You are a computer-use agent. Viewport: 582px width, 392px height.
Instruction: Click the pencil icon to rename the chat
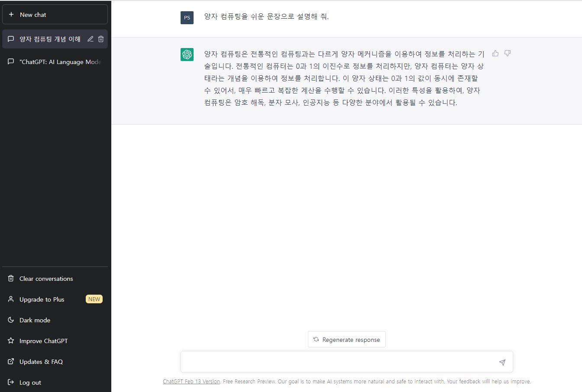(90, 39)
